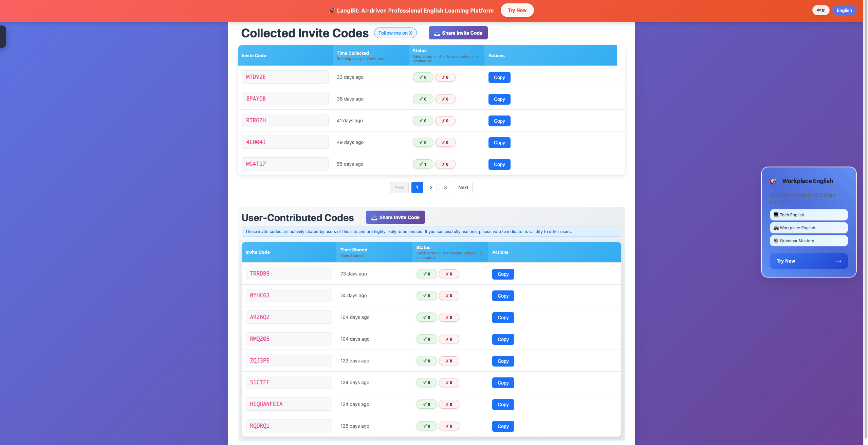Choose Grammar Mastery option
868x445 pixels.
pyautogui.click(x=808, y=241)
